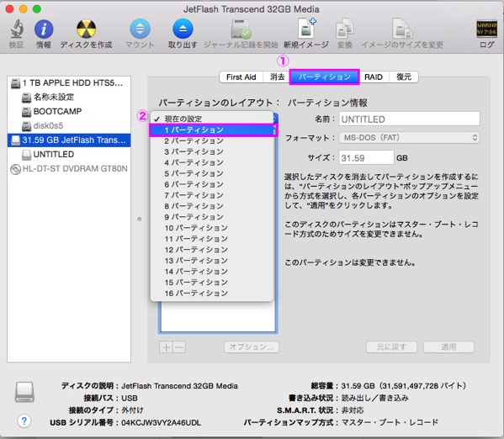This screenshot has height=439, width=504.
Task: Open the Log (ログ) icon
Action: point(486,29)
